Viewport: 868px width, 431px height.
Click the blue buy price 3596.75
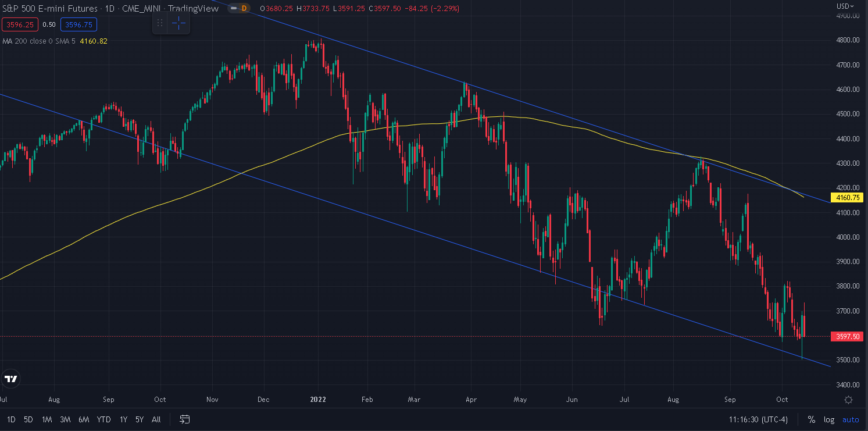78,24
